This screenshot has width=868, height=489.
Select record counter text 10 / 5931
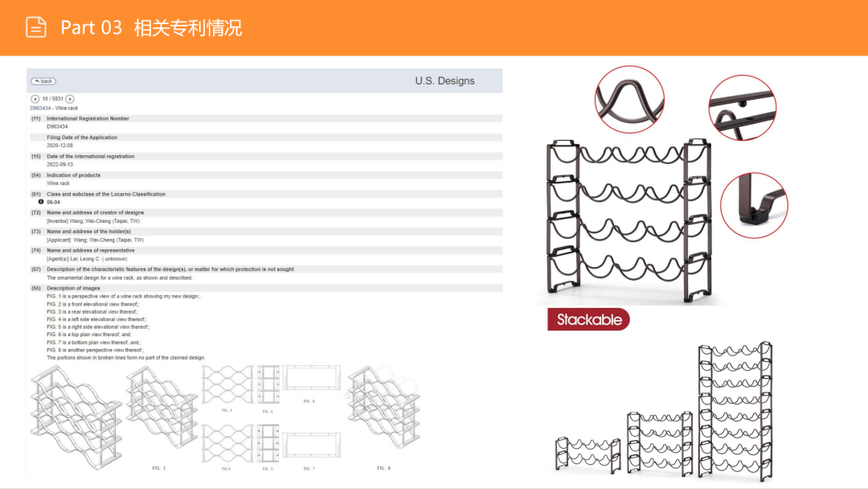[52, 99]
